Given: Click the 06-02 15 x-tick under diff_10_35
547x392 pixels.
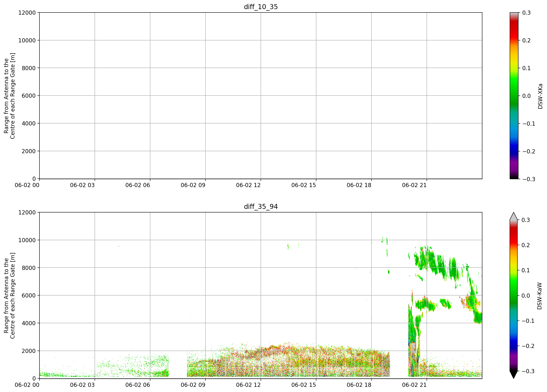Looking at the screenshot, I should (x=304, y=185).
